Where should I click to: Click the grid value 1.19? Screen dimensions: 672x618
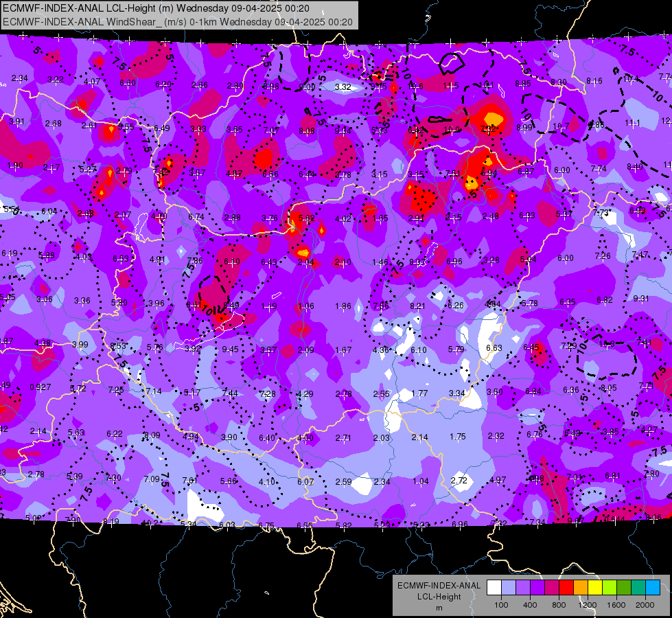[x=269, y=306]
